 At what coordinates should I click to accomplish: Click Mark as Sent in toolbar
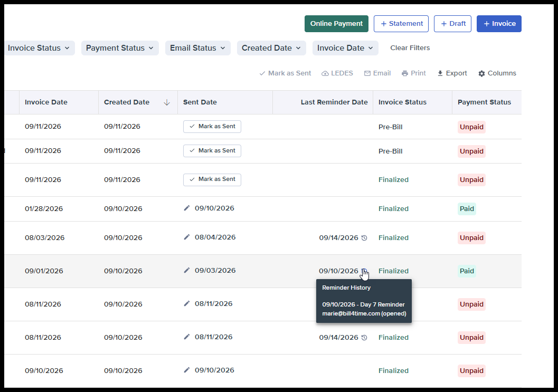285,73
